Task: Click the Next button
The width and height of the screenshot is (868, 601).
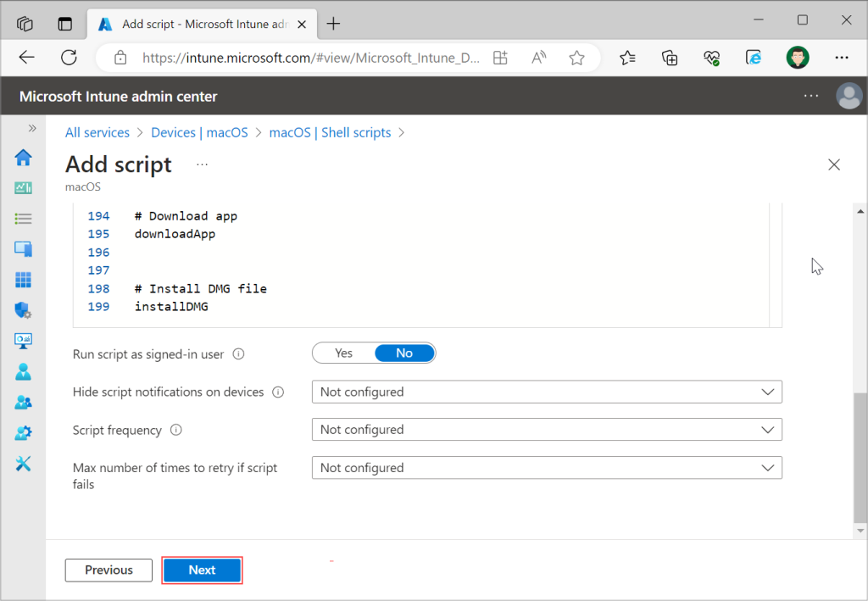Action: click(202, 570)
